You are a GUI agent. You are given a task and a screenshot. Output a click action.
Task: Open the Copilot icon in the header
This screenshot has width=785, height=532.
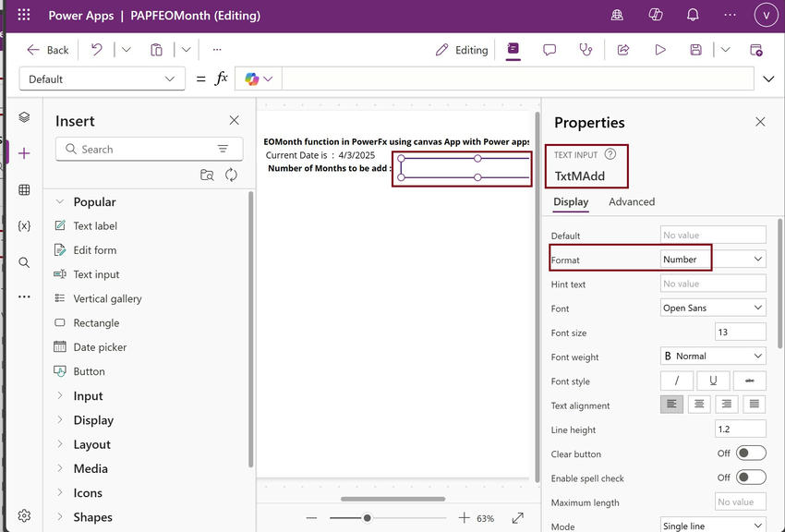pos(656,15)
